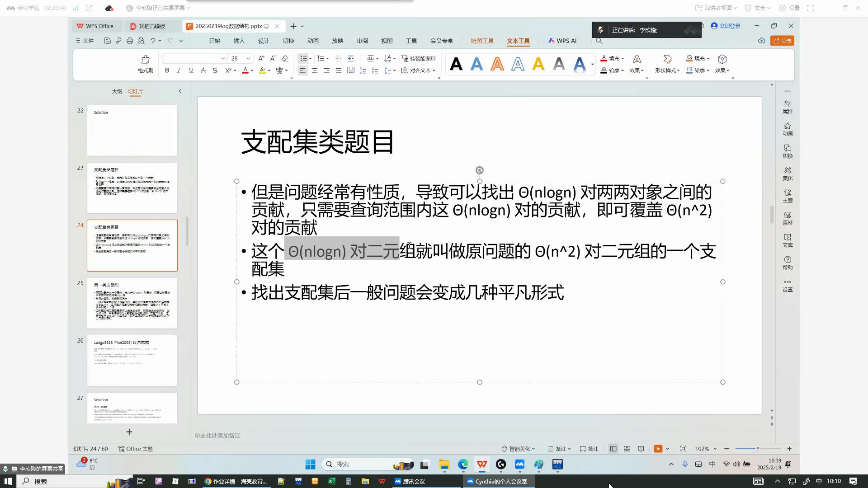Click the Beautify icon in right sidebar
Image resolution: width=868 pixels, height=488 pixels.
pos(788,173)
